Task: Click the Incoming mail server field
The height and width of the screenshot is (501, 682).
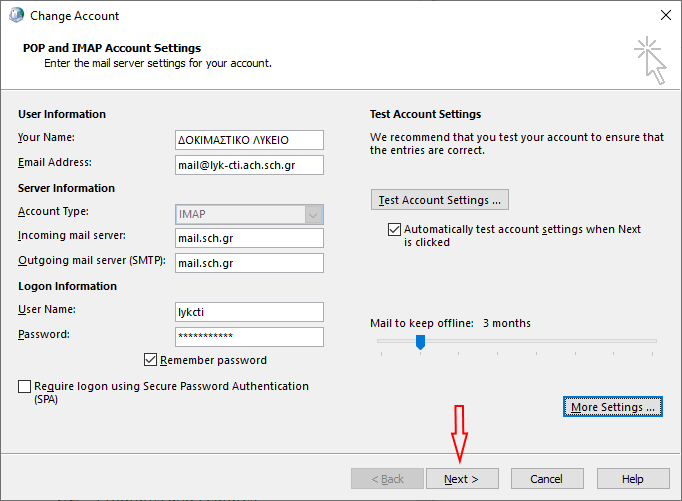Action: [249, 238]
